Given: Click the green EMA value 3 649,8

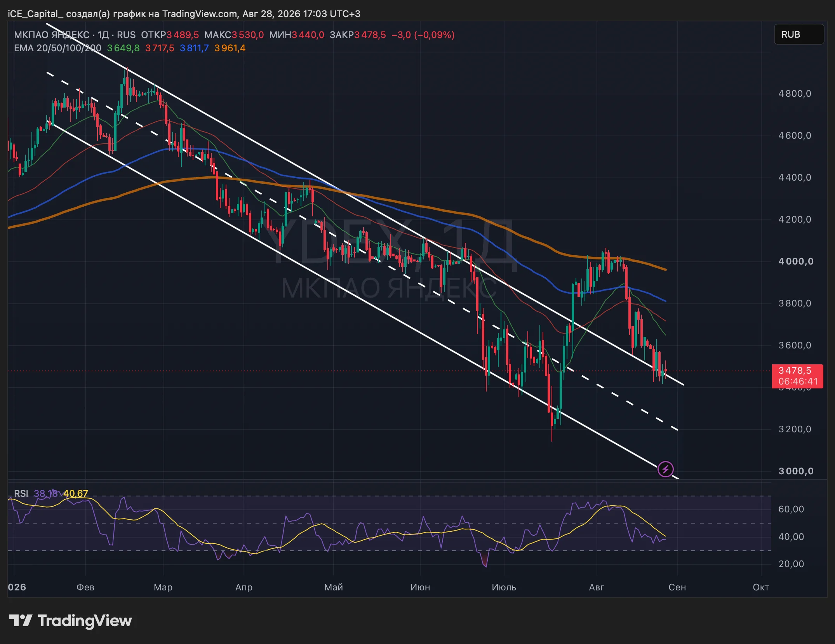Looking at the screenshot, I should tap(123, 48).
